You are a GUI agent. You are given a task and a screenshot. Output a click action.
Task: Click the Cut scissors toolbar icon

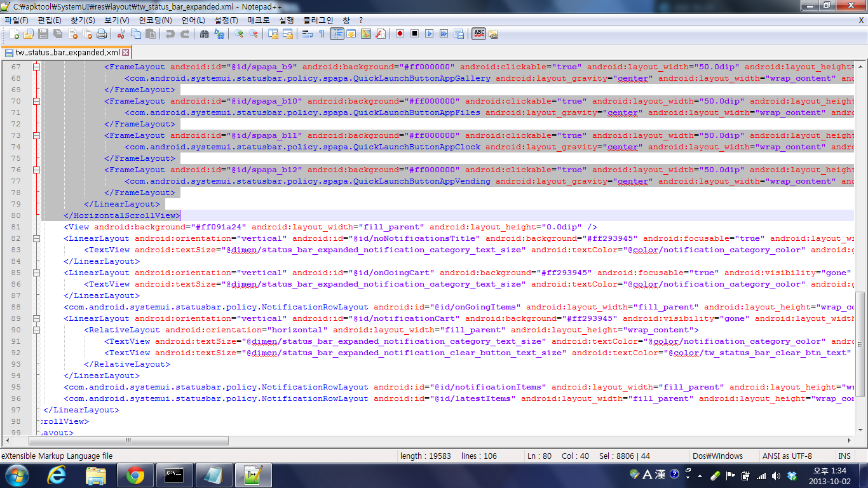[121, 34]
